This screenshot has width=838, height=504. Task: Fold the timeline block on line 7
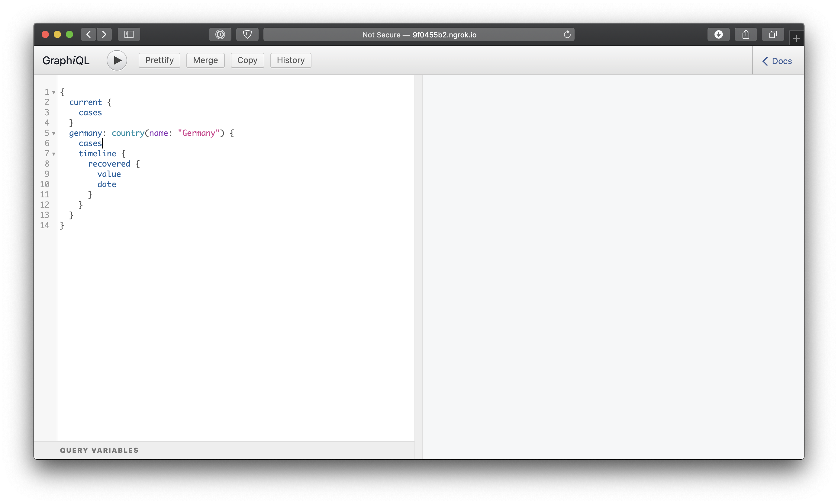pos(54,154)
